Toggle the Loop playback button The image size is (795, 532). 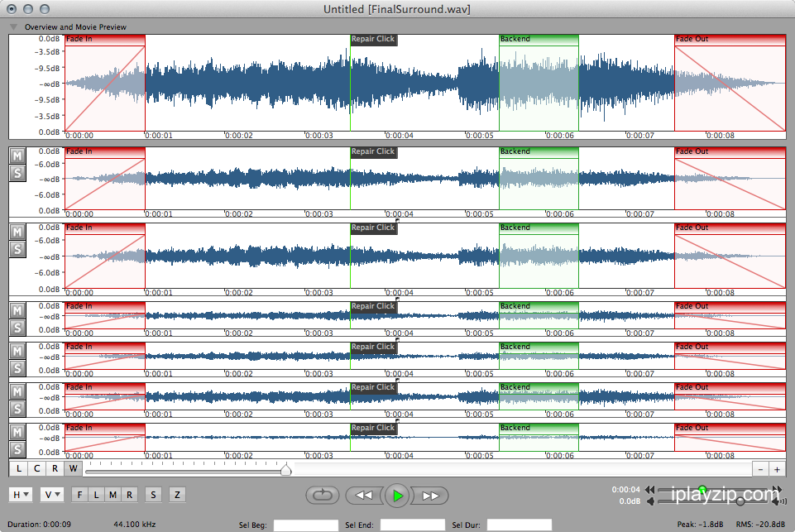click(x=323, y=495)
